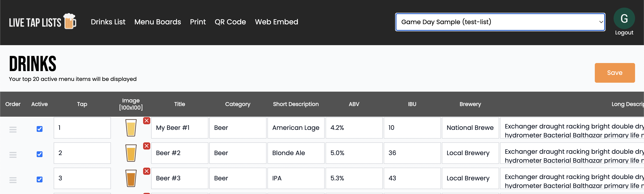Click the beer glass image for Beer #3
The width and height of the screenshot is (644, 194).
click(131, 178)
